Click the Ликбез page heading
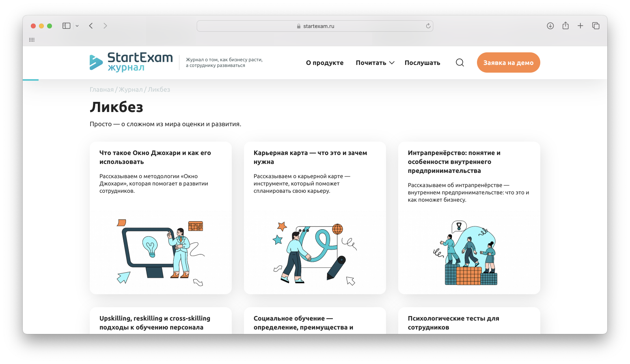The width and height of the screenshot is (630, 364). pyautogui.click(x=117, y=107)
